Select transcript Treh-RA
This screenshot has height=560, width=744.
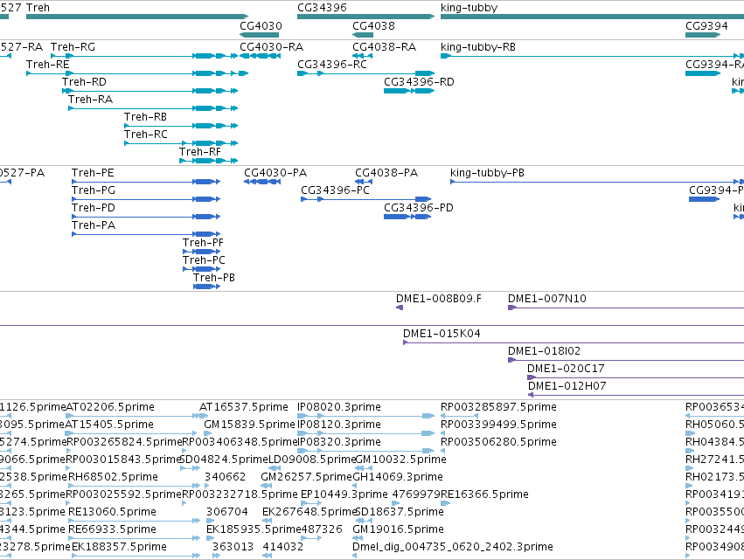[153, 108]
